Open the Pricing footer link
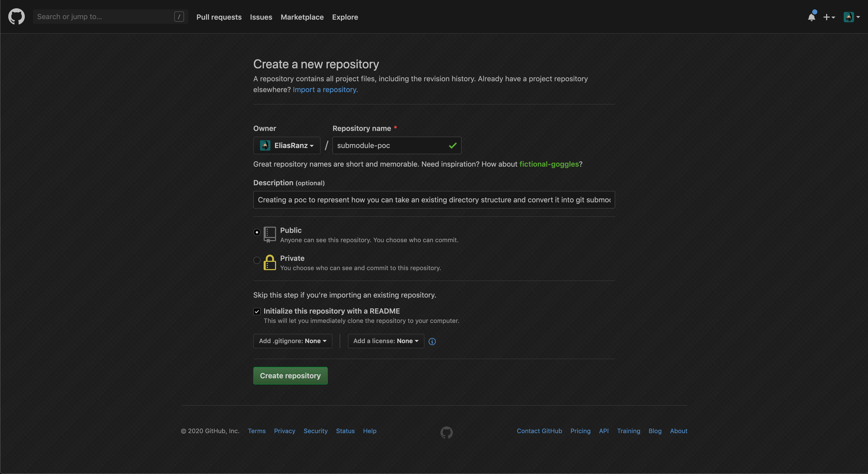Viewport: 868px width, 474px height. tap(581, 431)
